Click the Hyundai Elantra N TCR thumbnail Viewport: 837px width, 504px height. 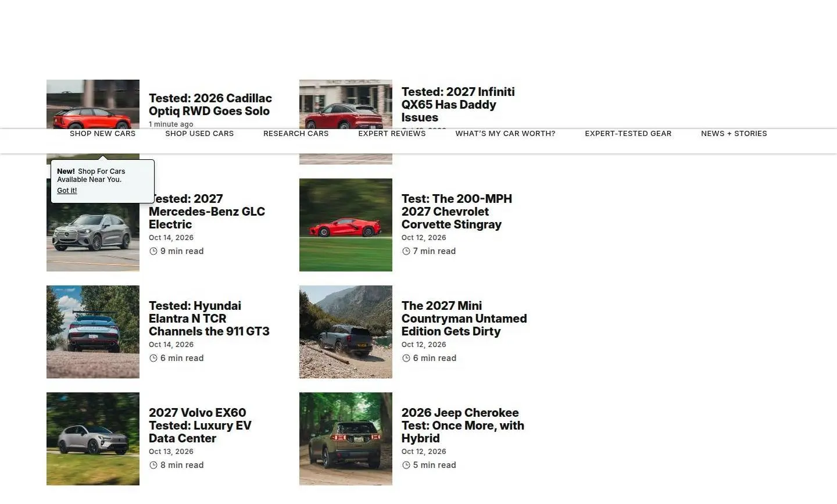93,332
